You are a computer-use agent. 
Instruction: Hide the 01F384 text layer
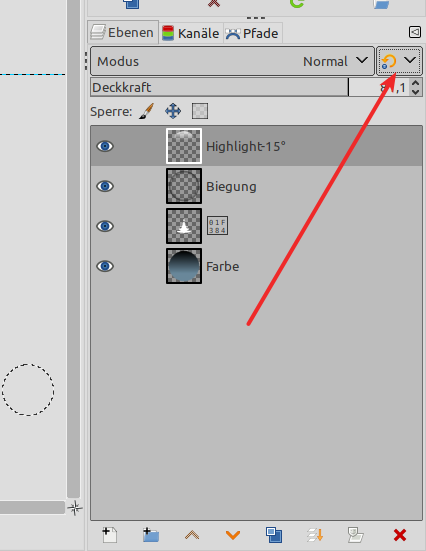[105, 226]
